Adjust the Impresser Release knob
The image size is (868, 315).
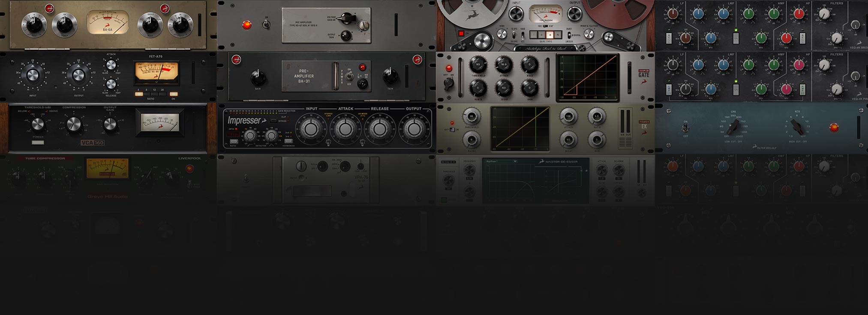point(379,129)
